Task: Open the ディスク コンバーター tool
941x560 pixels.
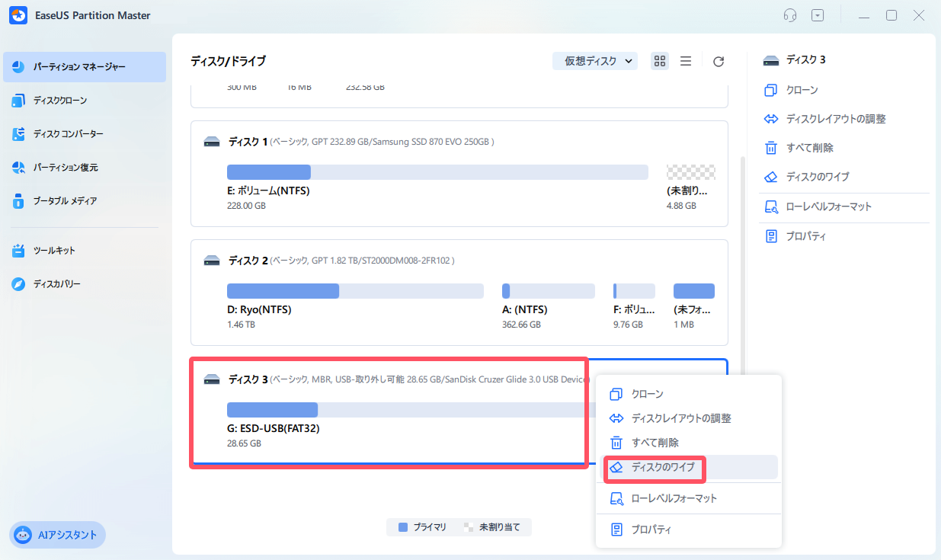Action: click(66, 134)
